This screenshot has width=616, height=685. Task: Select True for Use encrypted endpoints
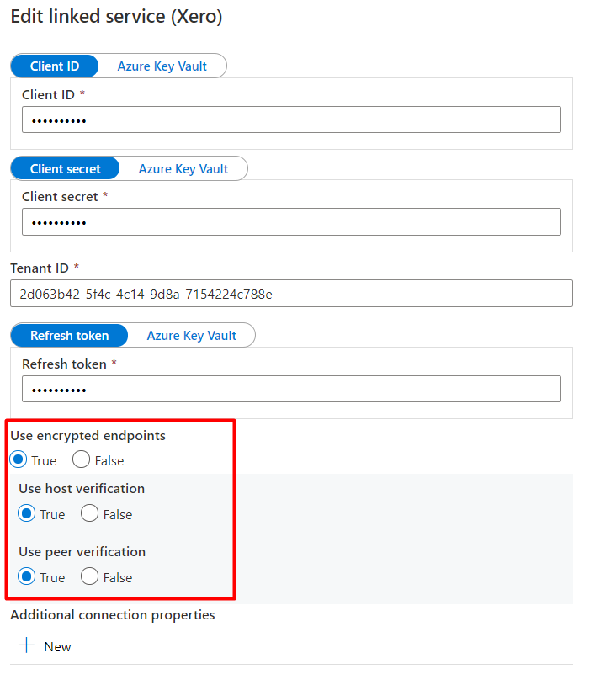tap(19, 459)
